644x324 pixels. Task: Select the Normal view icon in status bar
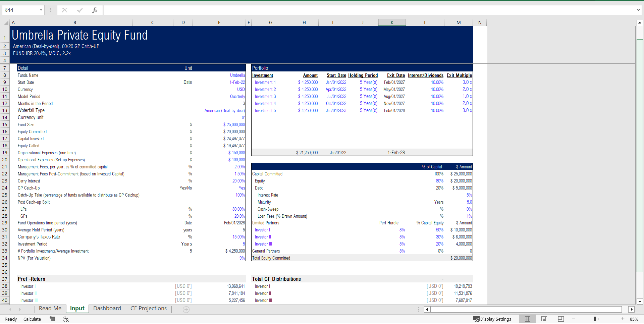pos(527,319)
